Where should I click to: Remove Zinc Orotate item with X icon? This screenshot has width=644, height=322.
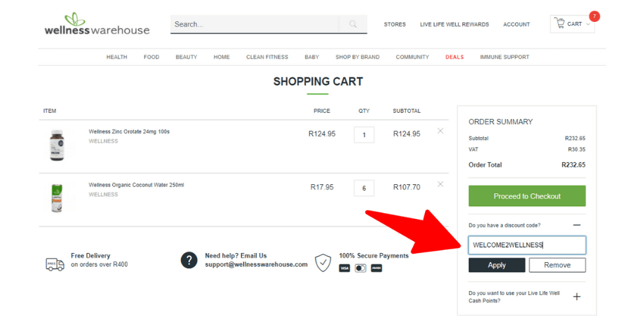point(440,131)
